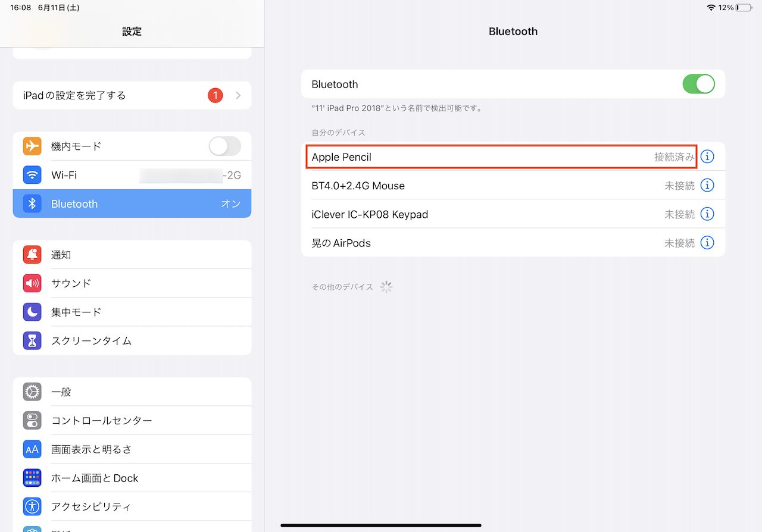Tap the 画面表示と明るさ AA icon
Image resolution: width=762 pixels, height=532 pixels.
(x=32, y=449)
